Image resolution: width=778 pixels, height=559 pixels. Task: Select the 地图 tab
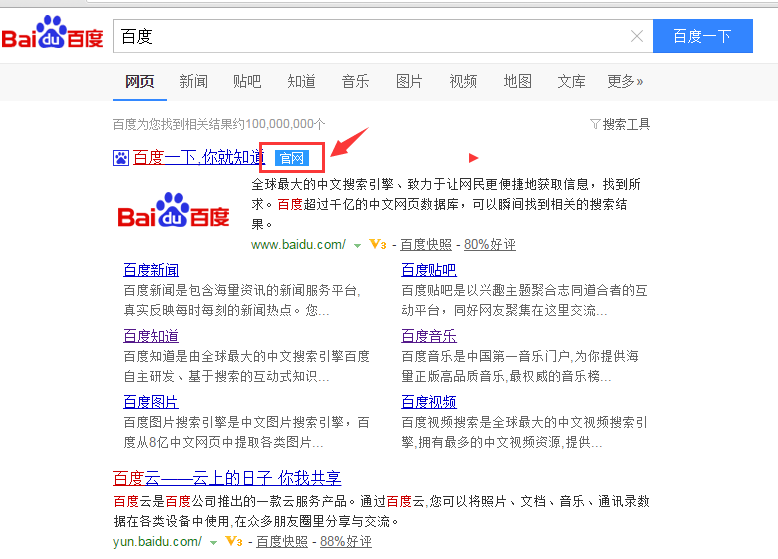pos(517,81)
